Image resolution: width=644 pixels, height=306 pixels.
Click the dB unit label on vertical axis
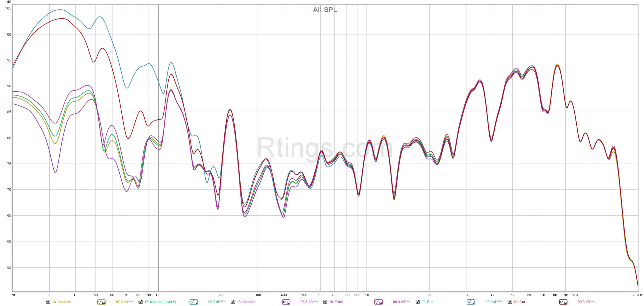point(9,2)
